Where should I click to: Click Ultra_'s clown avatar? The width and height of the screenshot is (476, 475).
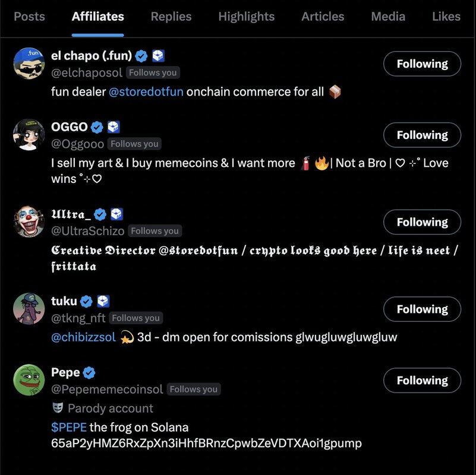tap(29, 221)
